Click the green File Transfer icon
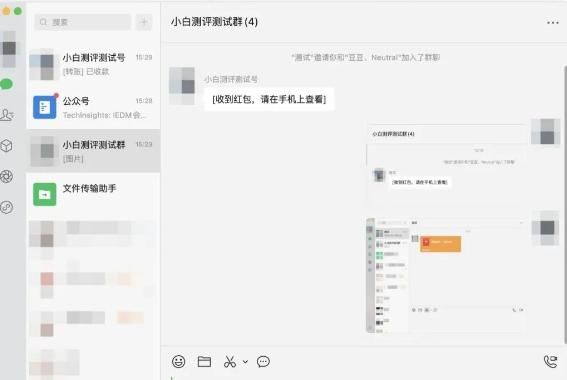Image resolution: width=567 pixels, height=380 pixels. point(45,194)
